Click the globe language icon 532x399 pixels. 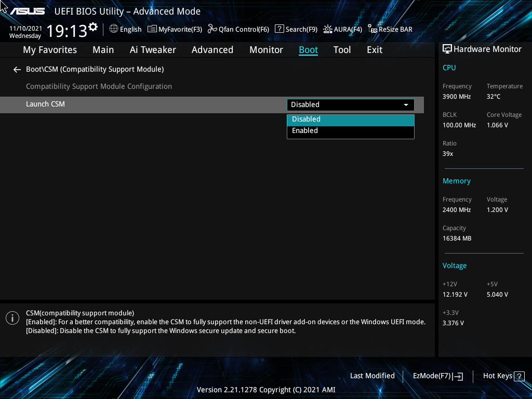click(114, 29)
